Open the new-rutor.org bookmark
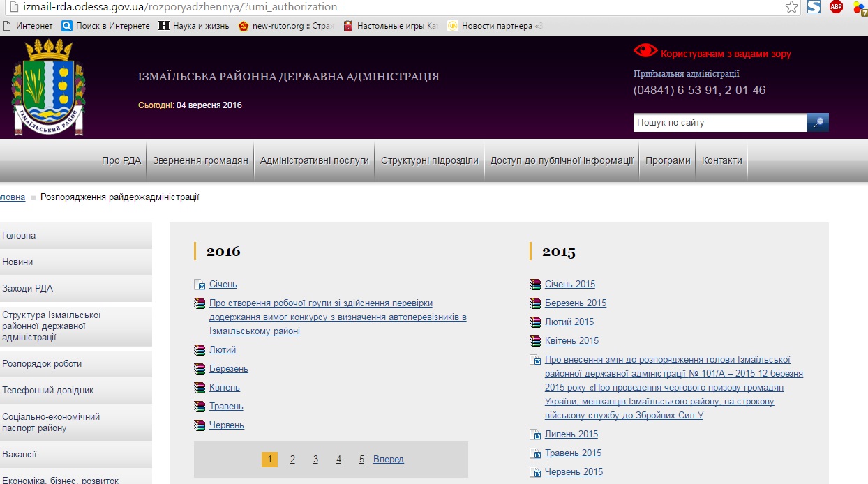The image size is (868, 484). click(286, 26)
